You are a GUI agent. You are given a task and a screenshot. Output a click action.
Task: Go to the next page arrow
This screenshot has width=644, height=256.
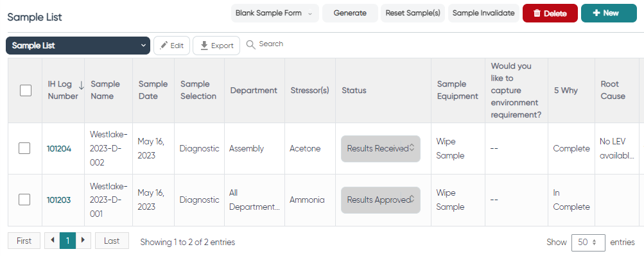pyautogui.click(x=83, y=241)
